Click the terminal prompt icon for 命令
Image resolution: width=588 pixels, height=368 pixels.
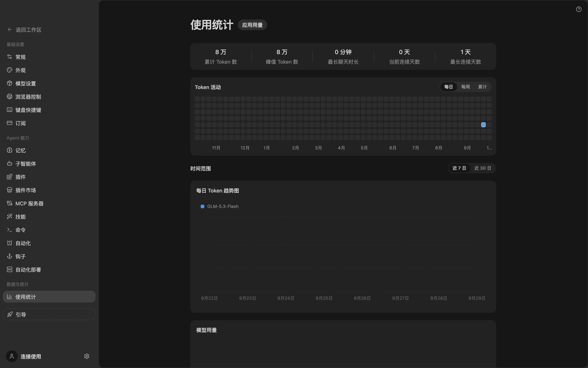(10, 230)
